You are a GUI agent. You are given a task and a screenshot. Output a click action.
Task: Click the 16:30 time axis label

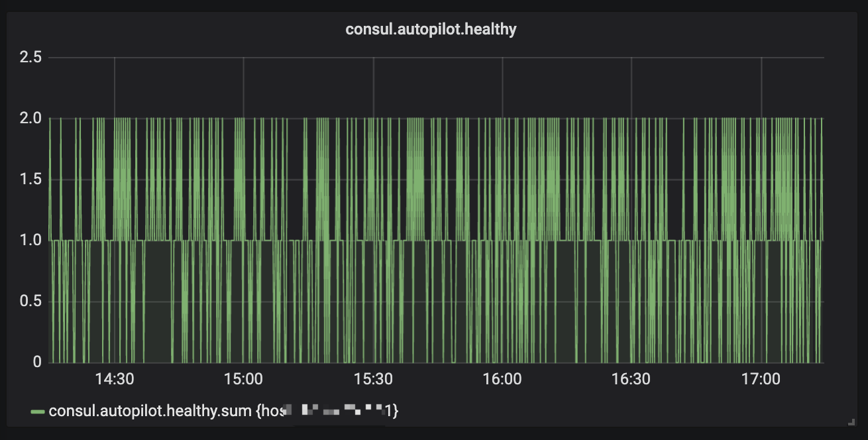631,380
